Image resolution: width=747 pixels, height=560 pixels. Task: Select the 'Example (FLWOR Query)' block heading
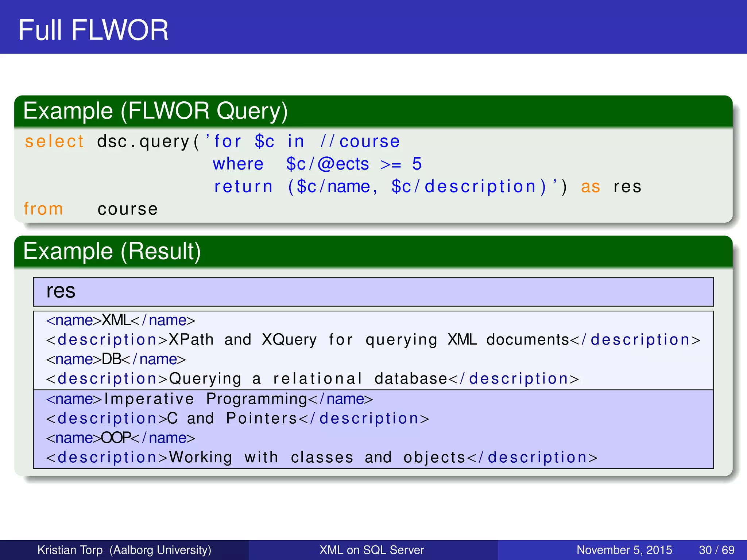155,111
